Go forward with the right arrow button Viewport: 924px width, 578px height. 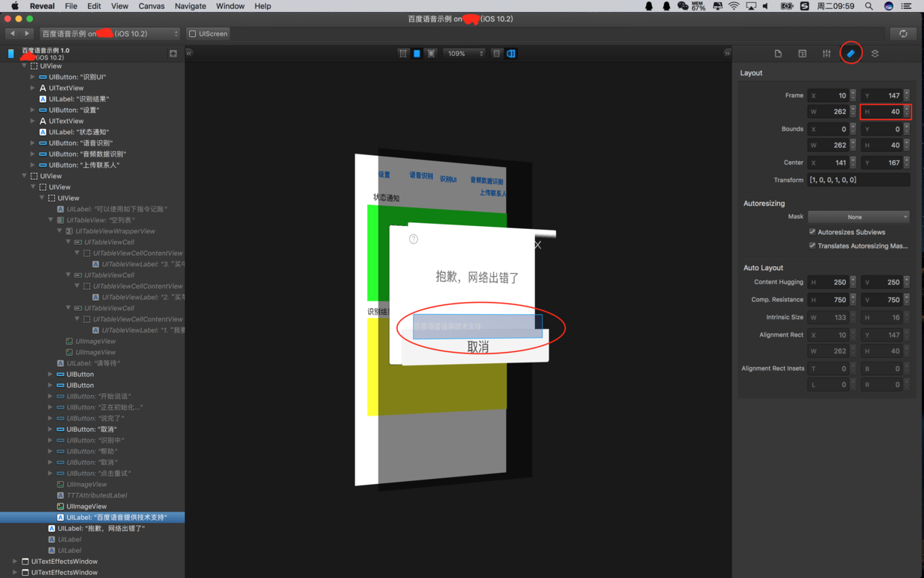pyautogui.click(x=28, y=34)
